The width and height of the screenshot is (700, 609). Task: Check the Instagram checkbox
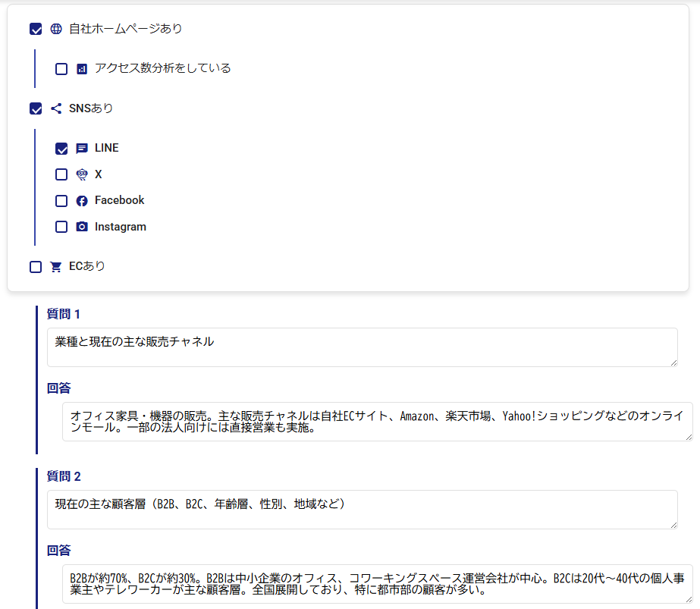pyautogui.click(x=61, y=227)
